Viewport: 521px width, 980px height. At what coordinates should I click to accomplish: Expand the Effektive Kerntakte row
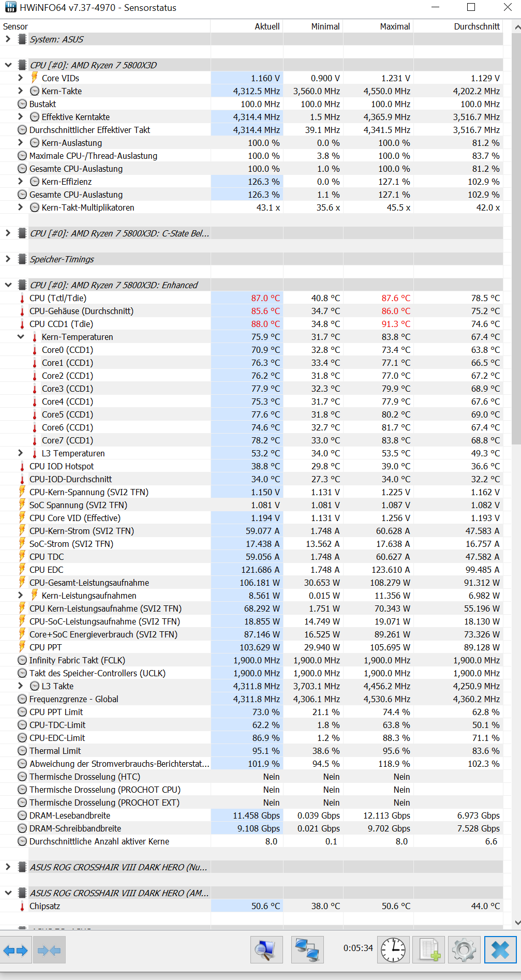coord(20,116)
